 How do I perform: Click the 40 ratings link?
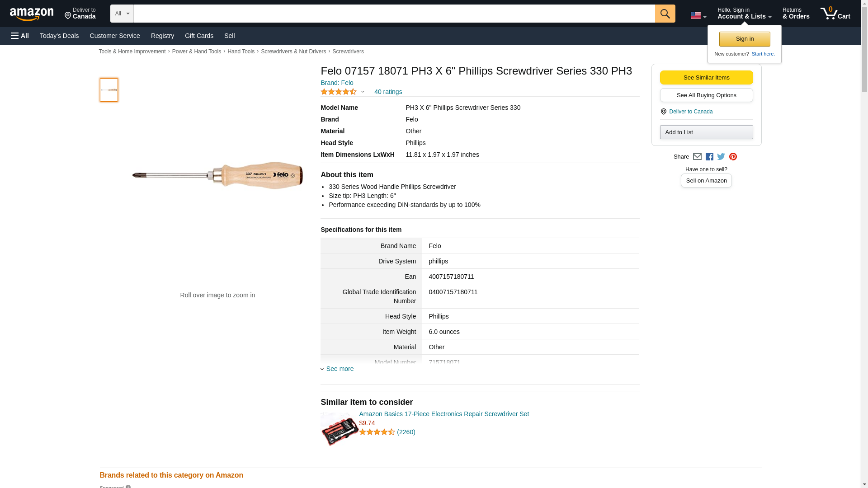(388, 92)
